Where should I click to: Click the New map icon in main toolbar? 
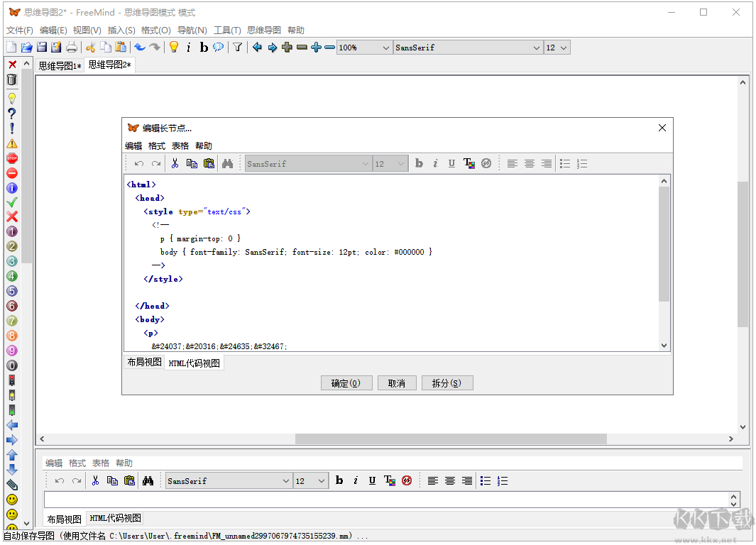pos(11,48)
